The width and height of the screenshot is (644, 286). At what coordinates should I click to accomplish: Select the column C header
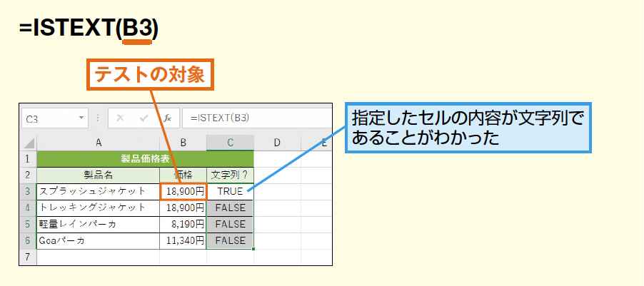pyautogui.click(x=230, y=143)
